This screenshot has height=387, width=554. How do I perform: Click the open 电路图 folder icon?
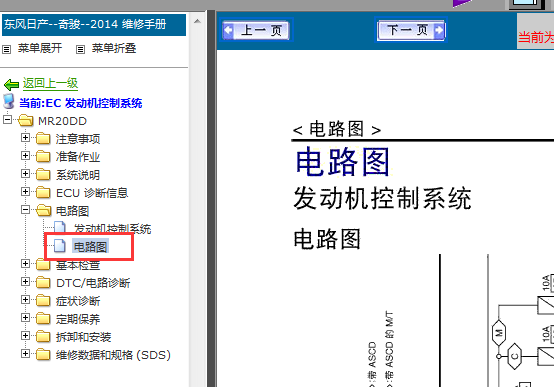click(x=43, y=210)
